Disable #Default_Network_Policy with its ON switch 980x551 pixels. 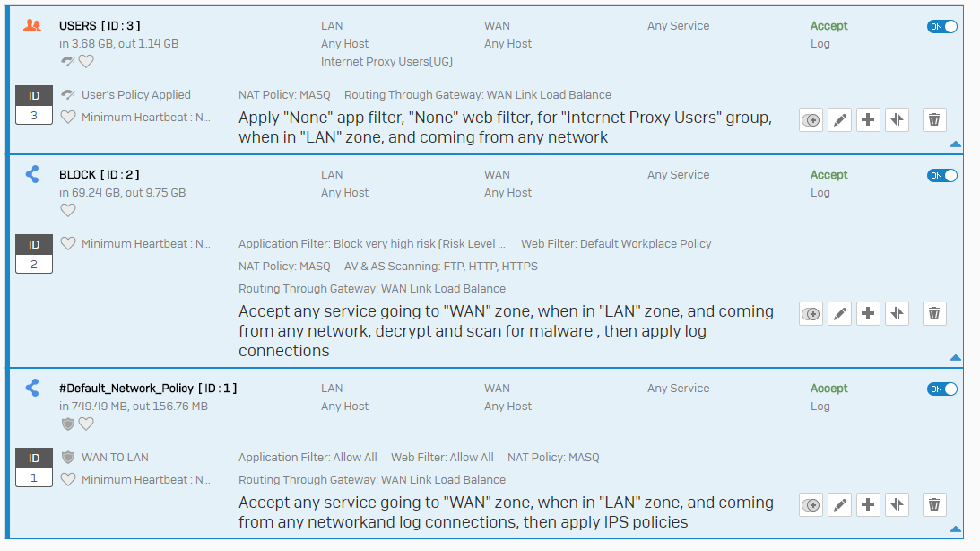(941, 389)
